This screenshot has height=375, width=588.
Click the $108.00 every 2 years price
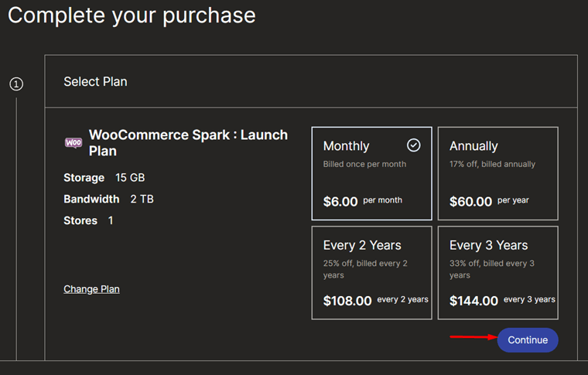(x=376, y=301)
